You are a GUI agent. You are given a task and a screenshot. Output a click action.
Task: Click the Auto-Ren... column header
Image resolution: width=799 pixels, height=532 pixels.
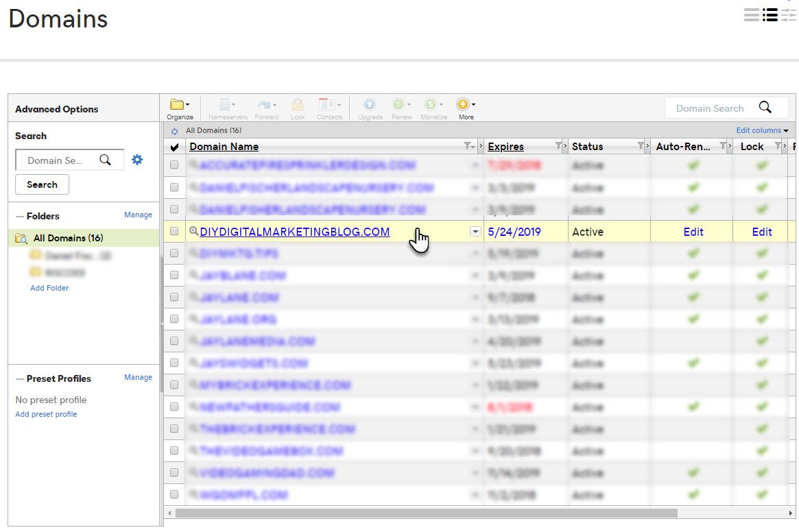[x=683, y=147]
